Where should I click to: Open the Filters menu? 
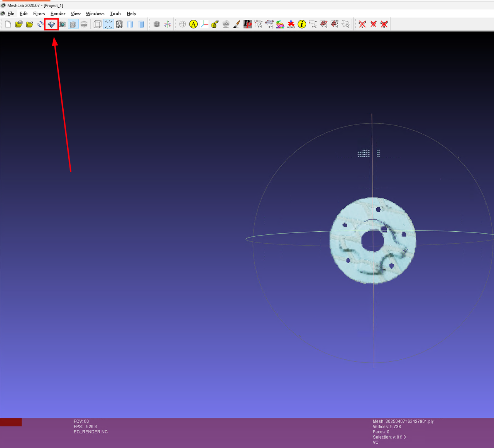(39, 13)
